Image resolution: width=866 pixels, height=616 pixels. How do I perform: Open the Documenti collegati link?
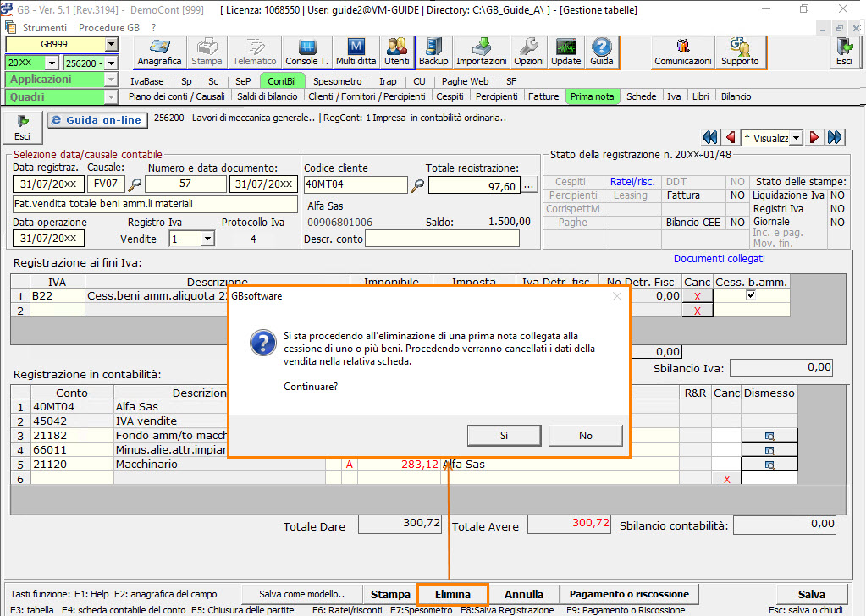[x=719, y=258]
